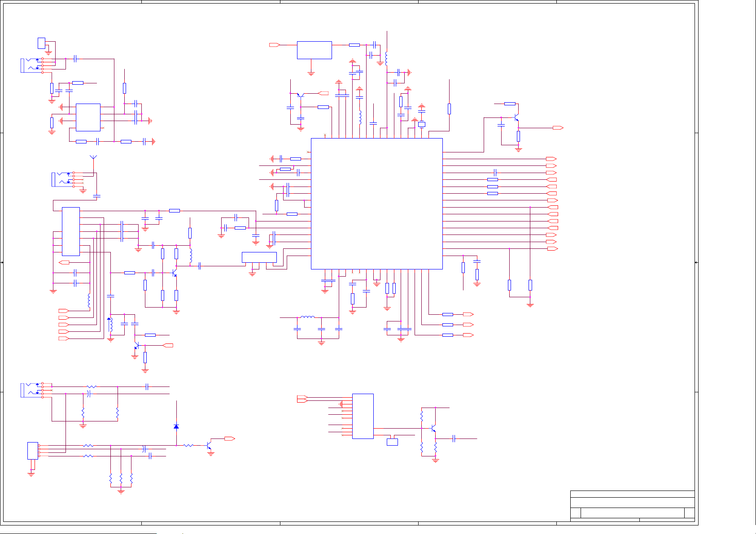
Task: Select the transistor right of the bottom-center IC
Action: pyautogui.click(x=433, y=429)
